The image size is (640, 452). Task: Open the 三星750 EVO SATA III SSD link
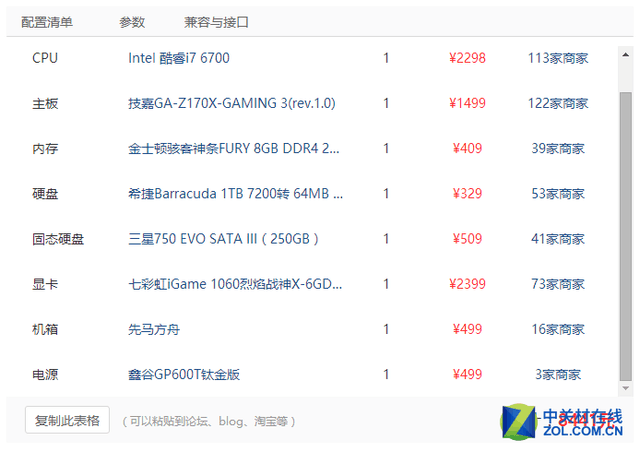[x=223, y=239]
